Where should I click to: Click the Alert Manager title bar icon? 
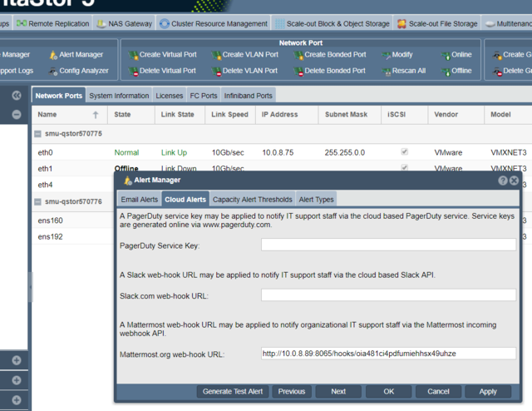127,181
